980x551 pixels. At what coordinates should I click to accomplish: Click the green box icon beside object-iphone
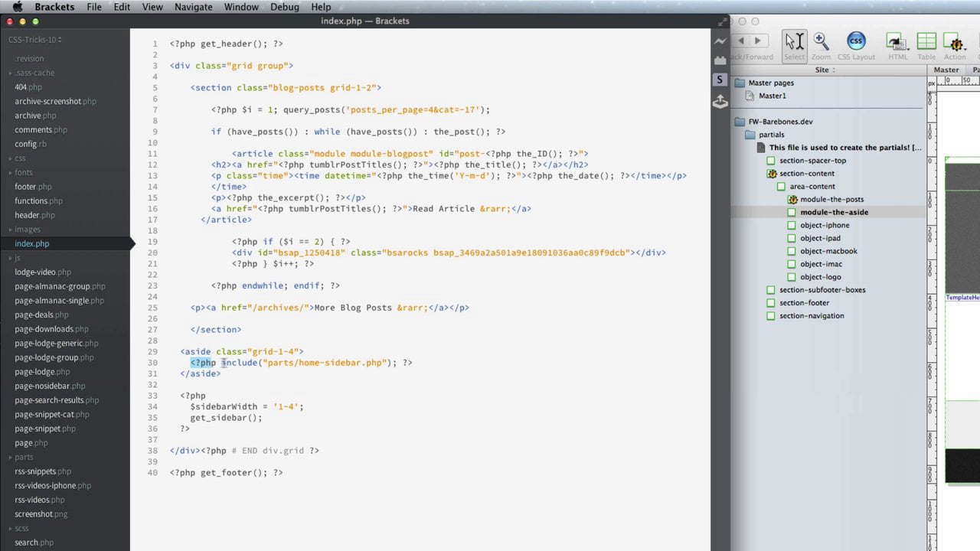tap(792, 225)
